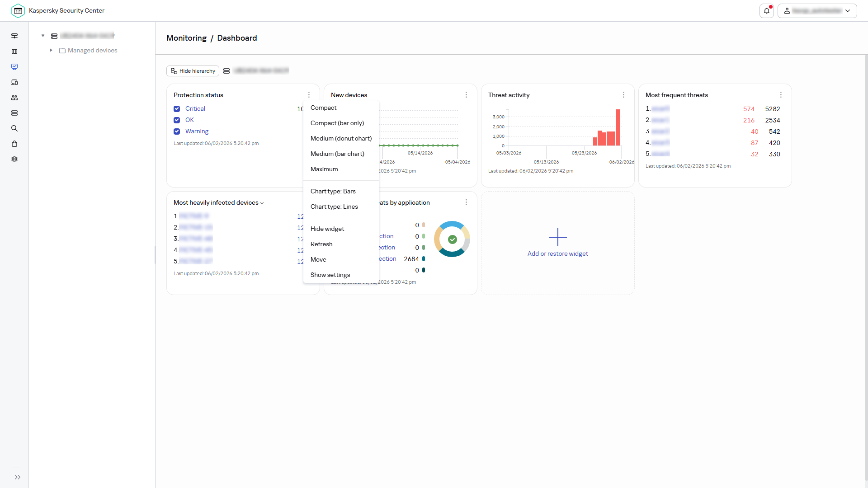Uncheck the Warning checkbox
868x488 pixels.
[177, 131]
